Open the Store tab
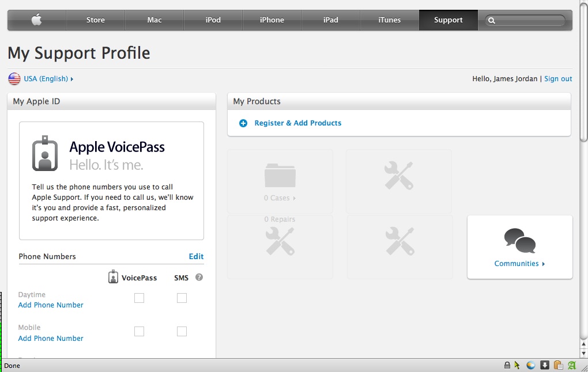 96,20
